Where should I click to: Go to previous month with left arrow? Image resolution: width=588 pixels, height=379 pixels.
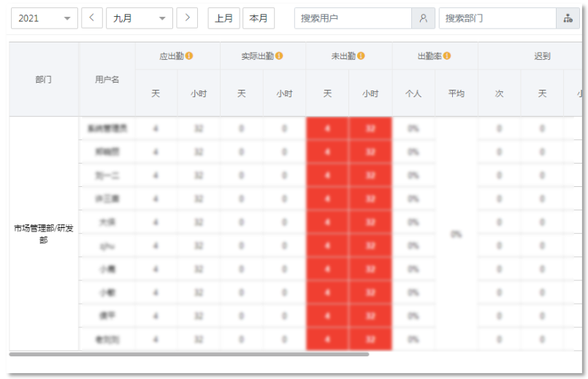tap(91, 18)
